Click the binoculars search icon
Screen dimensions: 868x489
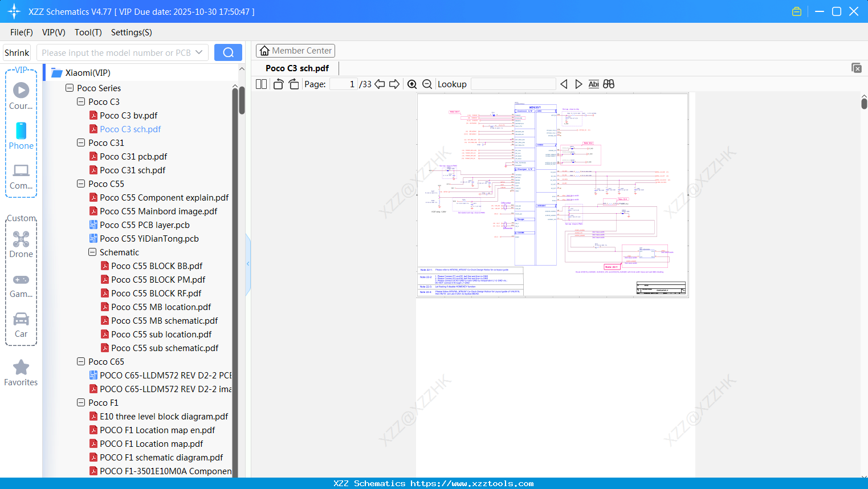[x=609, y=84]
